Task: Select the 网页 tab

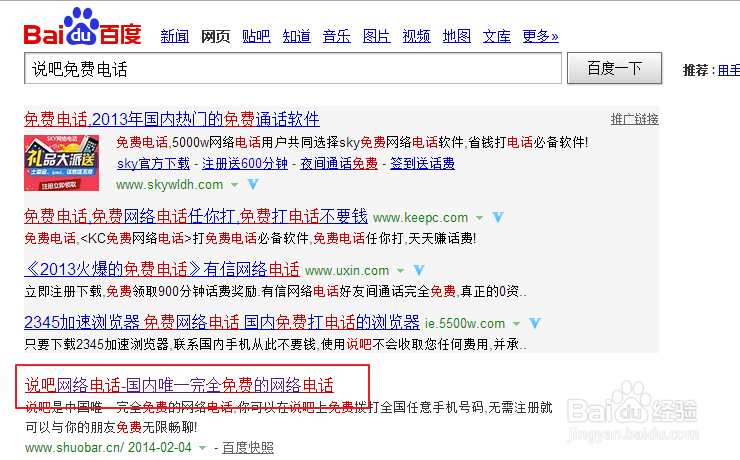Action: point(215,36)
